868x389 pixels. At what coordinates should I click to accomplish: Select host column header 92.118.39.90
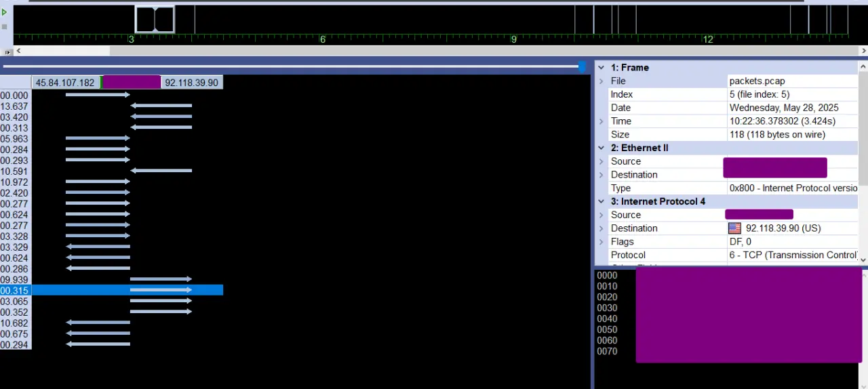(x=192, y=83)
